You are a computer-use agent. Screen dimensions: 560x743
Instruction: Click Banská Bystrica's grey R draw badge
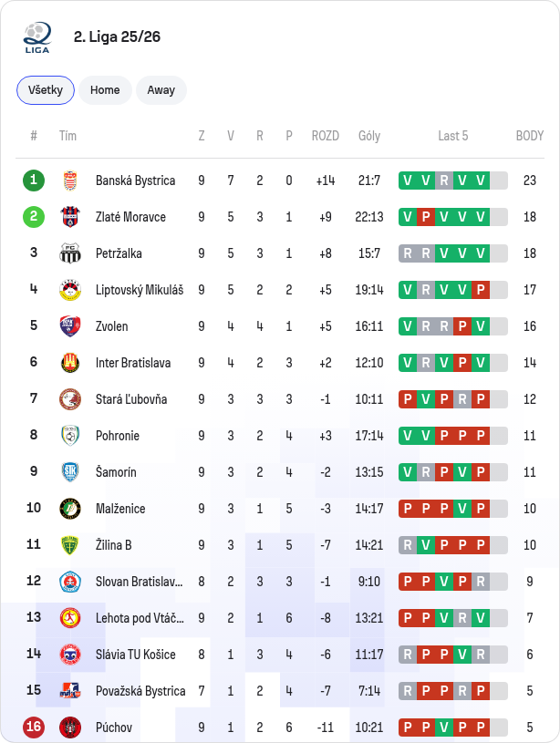[444, 181]
